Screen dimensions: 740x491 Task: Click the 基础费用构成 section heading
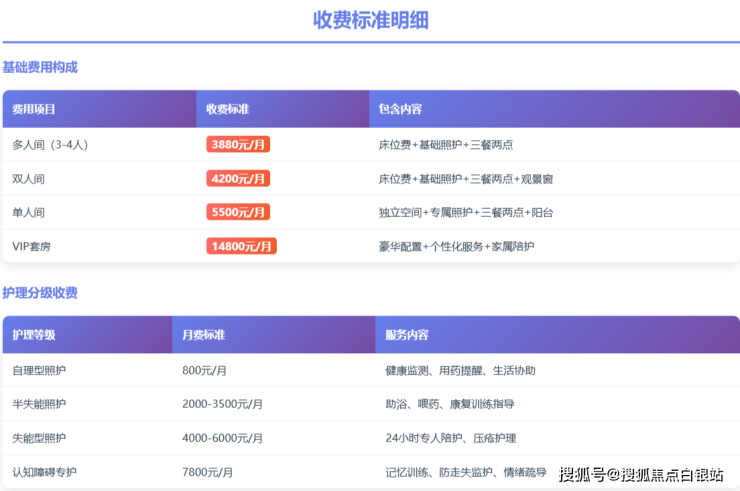[40, 67]
